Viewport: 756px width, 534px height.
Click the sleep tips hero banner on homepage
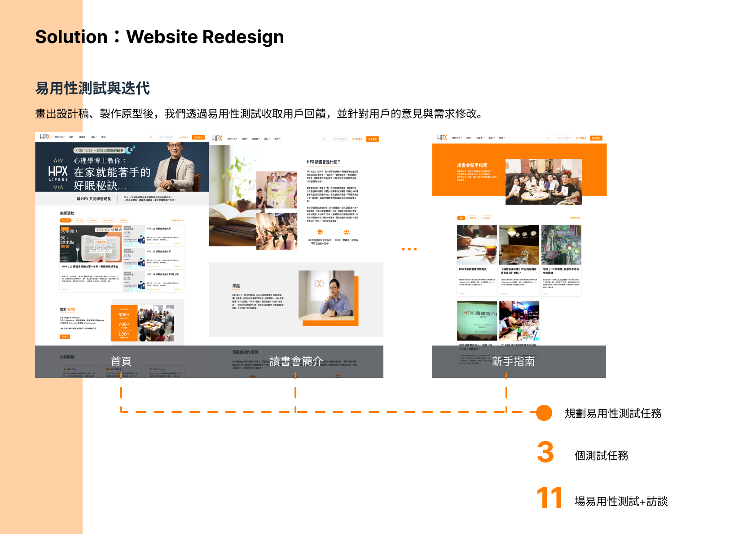click(122, 167)
